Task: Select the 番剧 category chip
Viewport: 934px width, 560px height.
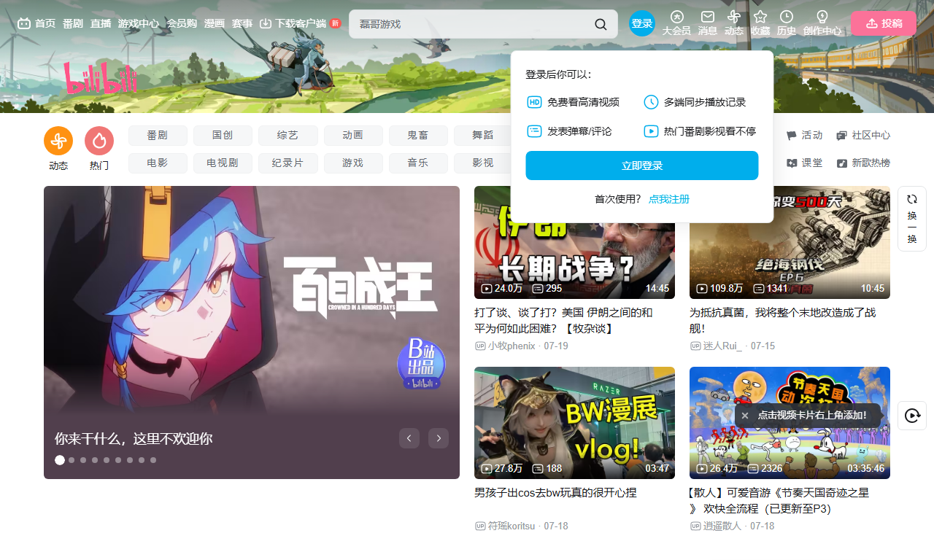Action: point(158,136)
